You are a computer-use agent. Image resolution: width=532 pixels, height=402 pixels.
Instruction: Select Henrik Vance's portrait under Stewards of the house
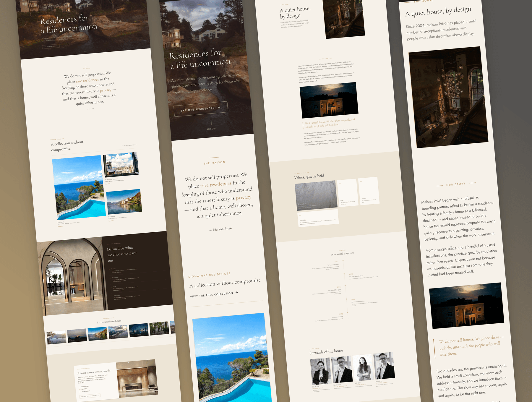coord(341,369)
